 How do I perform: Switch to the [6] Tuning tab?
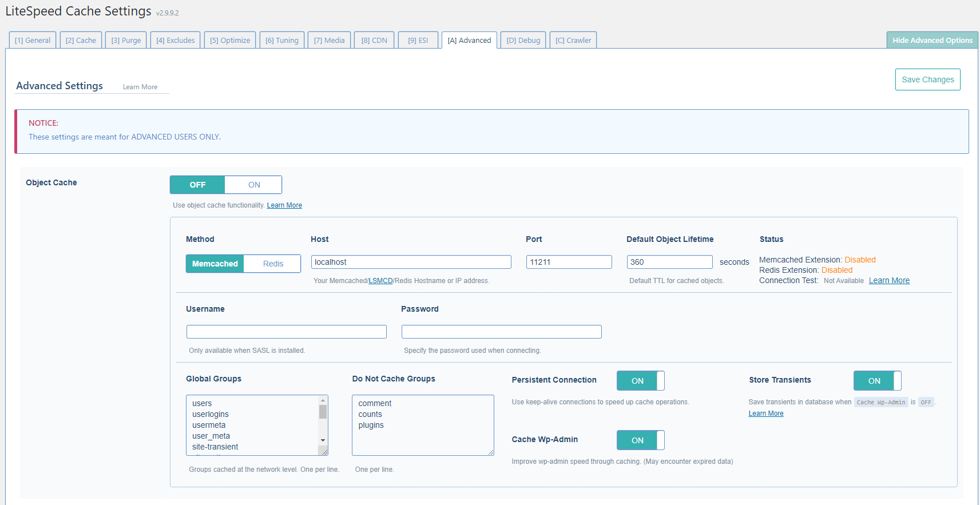pyautogui.click(x=282, y=40)
